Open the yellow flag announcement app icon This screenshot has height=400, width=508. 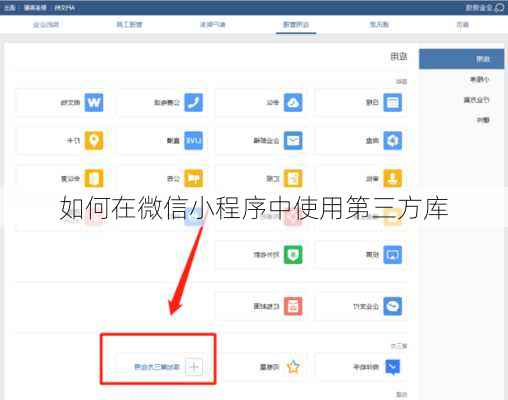[x=193, y=178]
